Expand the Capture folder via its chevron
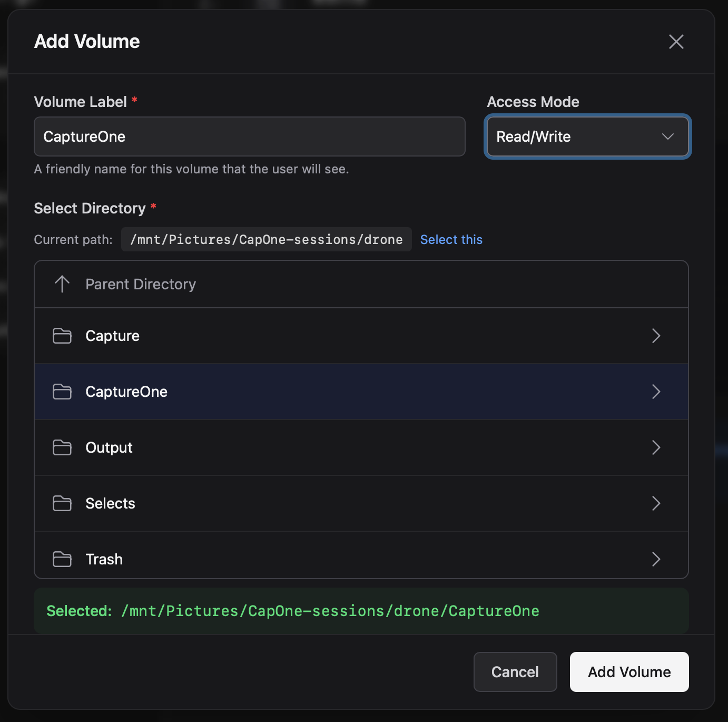728x722 pixels. (656, 336)
